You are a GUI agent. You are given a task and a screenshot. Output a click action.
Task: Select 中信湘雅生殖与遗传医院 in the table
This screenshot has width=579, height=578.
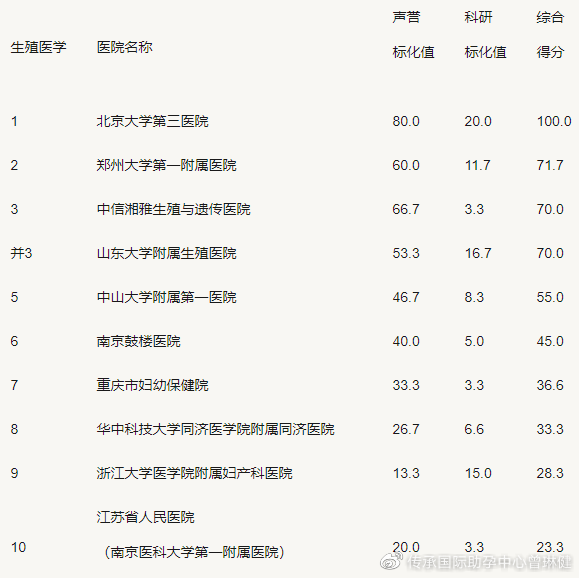click(174, 209)
